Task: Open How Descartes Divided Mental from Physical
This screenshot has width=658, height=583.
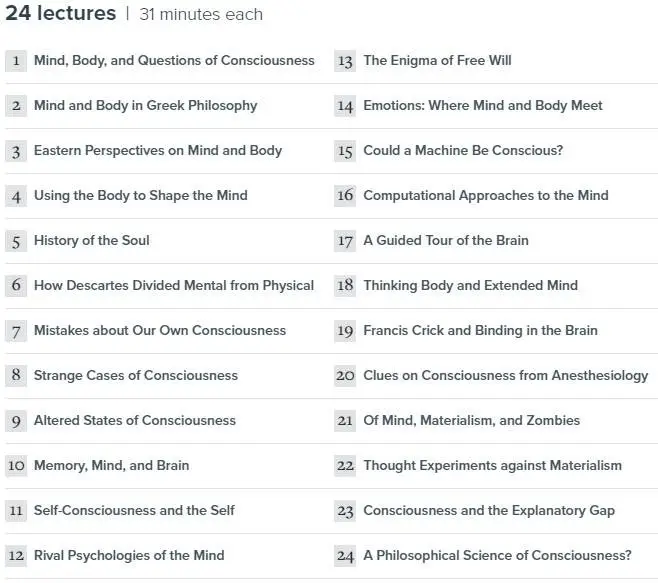Action: pyautogui.click(x=174, y=285)
